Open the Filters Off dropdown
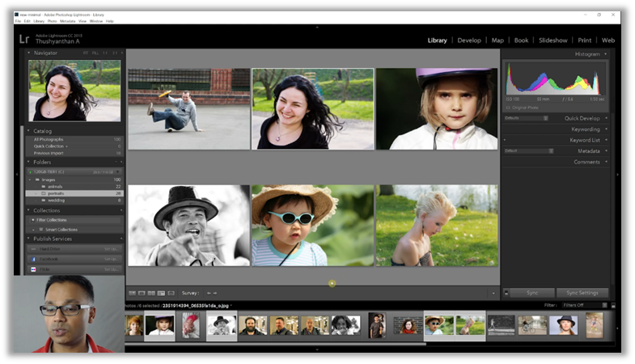This screenshot has height=364, width=635. (579, 305)
